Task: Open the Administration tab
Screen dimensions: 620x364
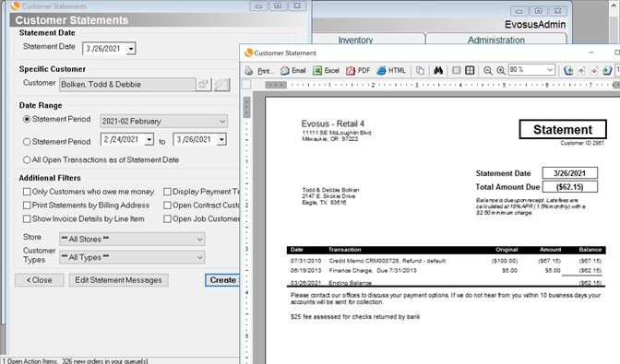Action: coord(496,39)
